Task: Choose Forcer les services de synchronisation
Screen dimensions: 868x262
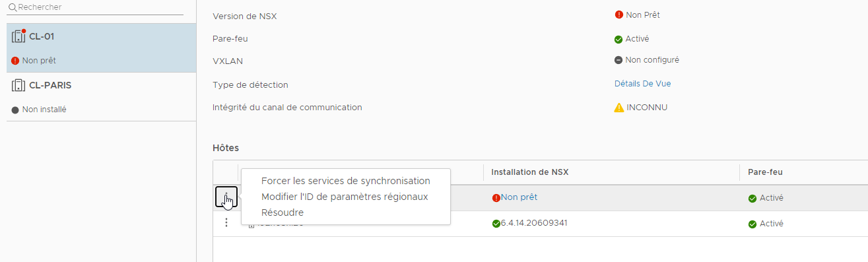Action: pyautogui.click(x=346, y=181)
